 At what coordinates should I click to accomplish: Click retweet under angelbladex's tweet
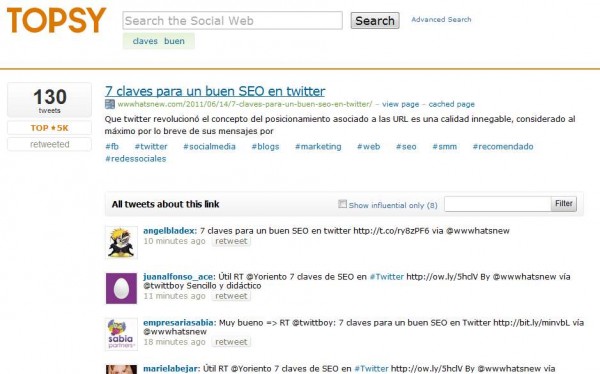point(231,241)
